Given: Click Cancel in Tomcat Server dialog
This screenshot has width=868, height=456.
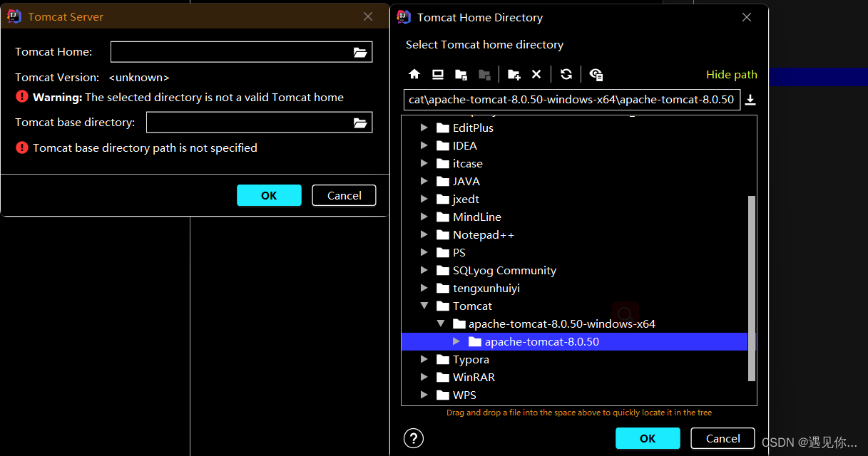Looking at the screenshot, I should pyautogui.click(x=344, y=195).
